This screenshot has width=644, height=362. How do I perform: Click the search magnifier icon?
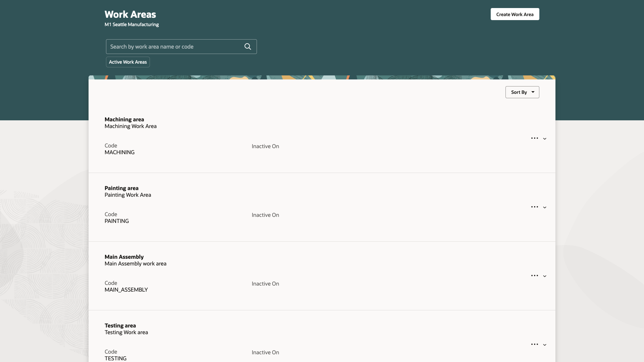pyautogui.click(x=248, y=47)
